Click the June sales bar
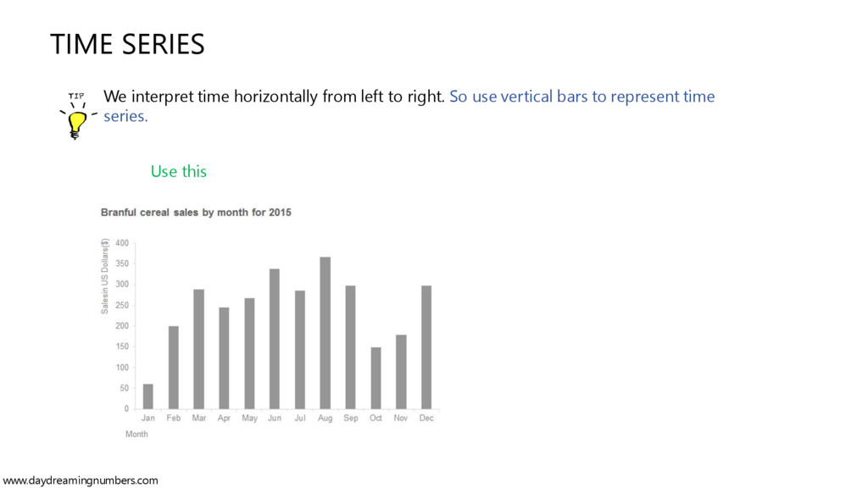Screen dimensions: 868x488 (275, 339)
